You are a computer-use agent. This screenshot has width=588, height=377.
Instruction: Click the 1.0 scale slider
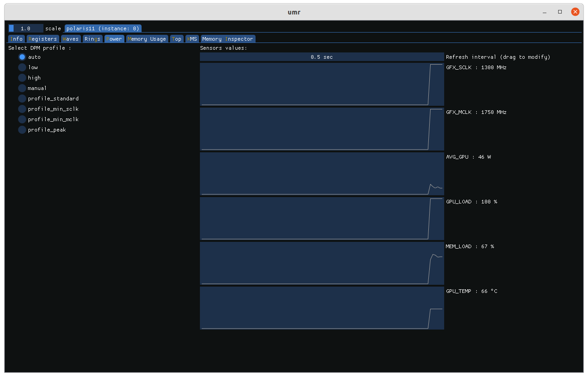point(26,28)
